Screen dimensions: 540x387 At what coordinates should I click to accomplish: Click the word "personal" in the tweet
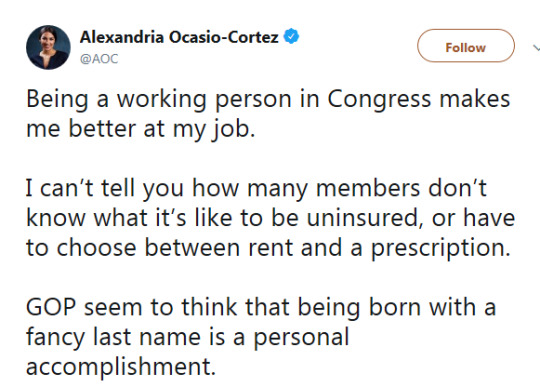pyautogui.click(x=301, y=338)
